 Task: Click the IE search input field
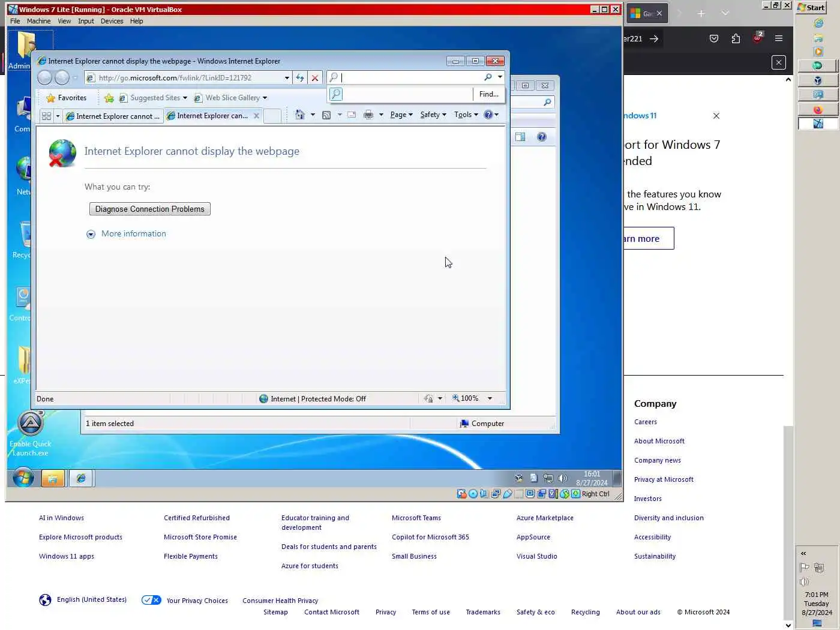(412, 77)
